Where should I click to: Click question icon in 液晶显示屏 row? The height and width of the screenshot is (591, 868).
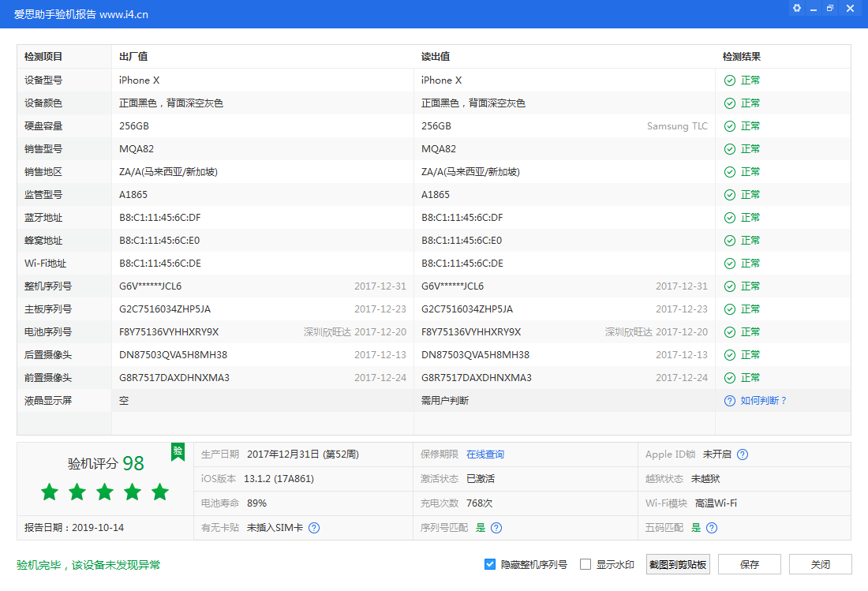pos(730,401)
